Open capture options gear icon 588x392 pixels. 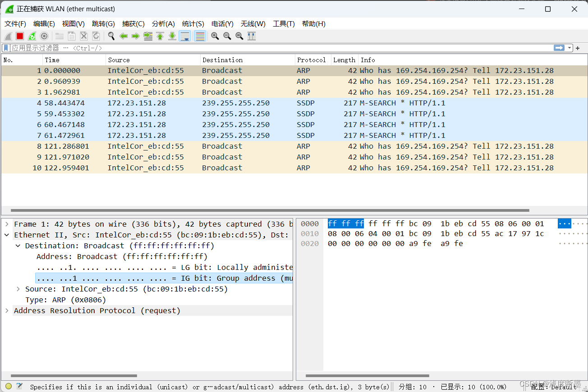point(44,36)
